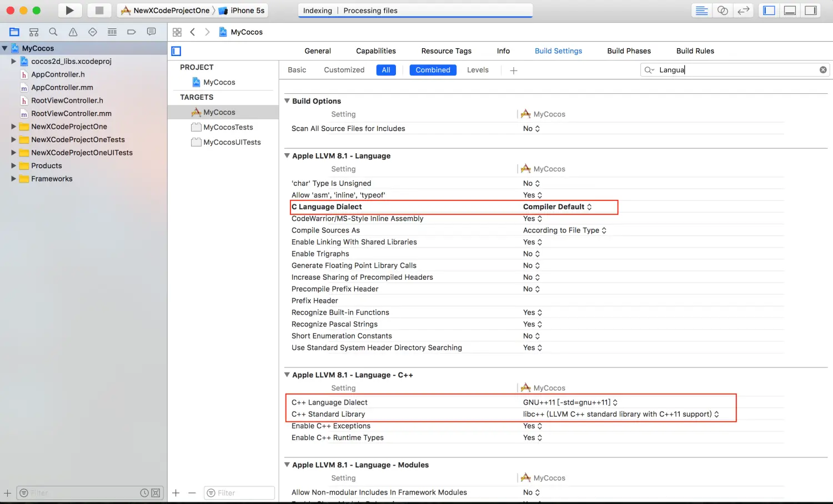Show Basic build settings
The width and height of the screenshot is (833, 504).
297,70
